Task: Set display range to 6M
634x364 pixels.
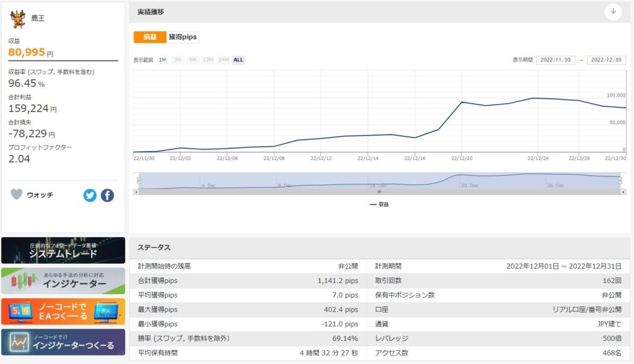Action: point(193,60)
